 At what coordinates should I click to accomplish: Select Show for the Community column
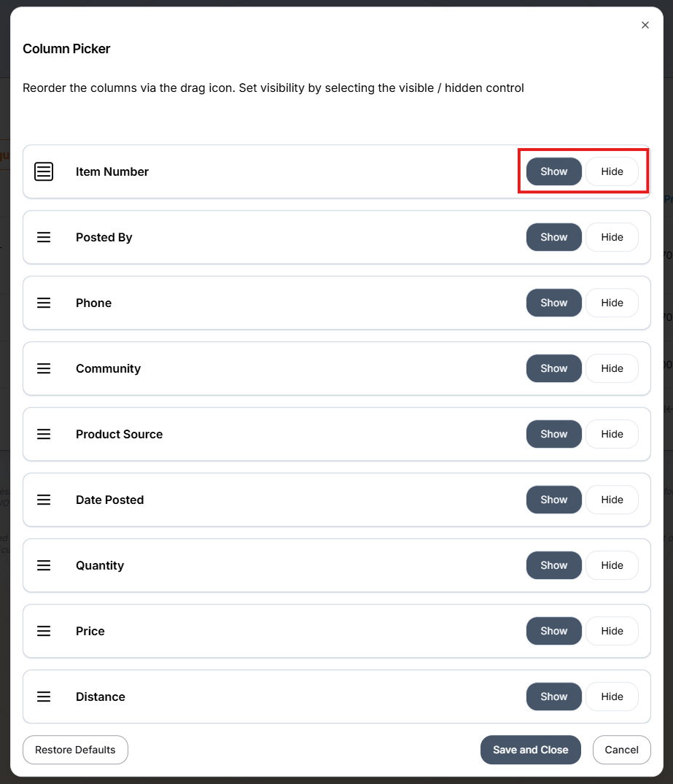pos(553,368)
